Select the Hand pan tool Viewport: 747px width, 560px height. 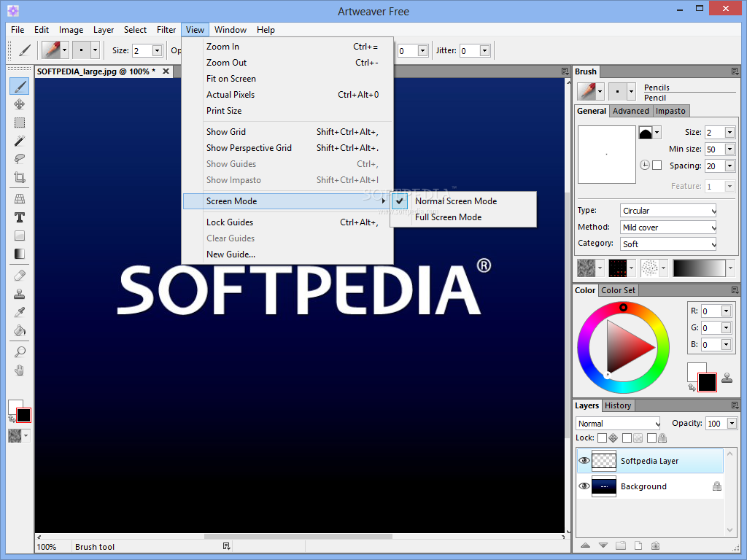coord(20,370)
